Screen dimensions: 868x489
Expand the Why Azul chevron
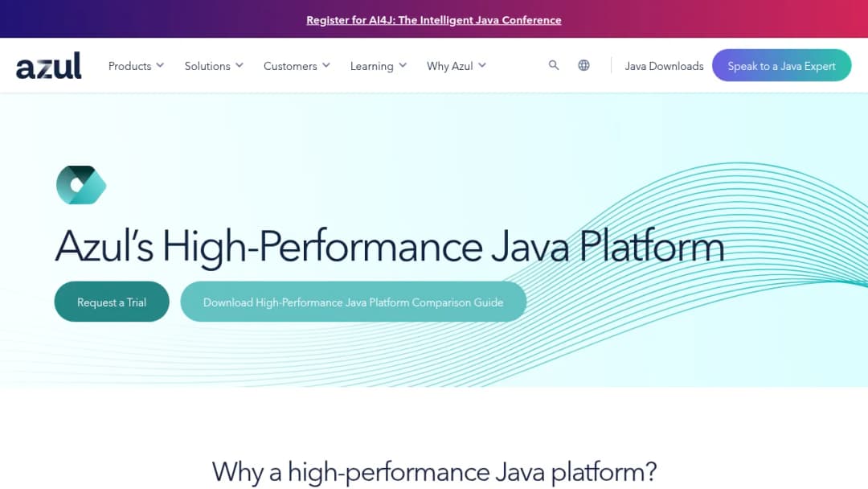pyautogui.click(x=482, y=65)
